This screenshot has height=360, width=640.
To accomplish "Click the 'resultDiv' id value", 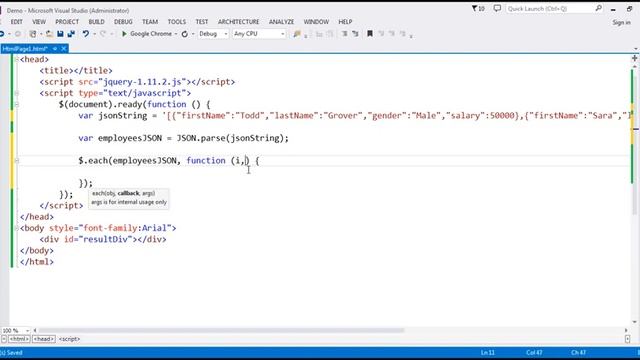I will point(108,240).
